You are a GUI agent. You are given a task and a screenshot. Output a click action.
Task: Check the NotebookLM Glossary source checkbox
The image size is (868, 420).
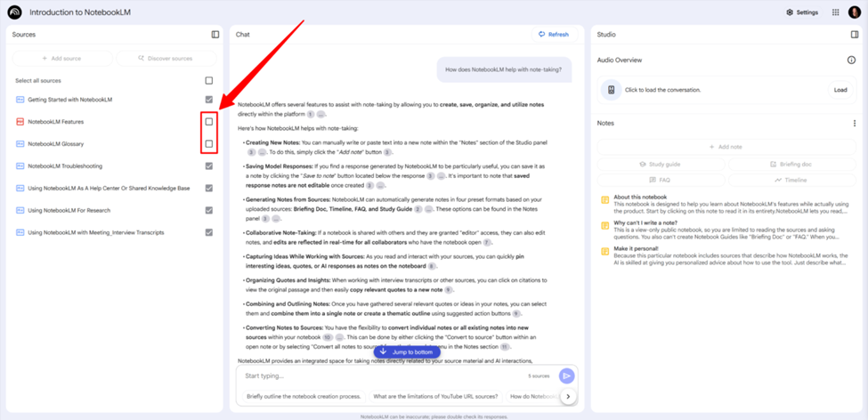coord(209,144)
